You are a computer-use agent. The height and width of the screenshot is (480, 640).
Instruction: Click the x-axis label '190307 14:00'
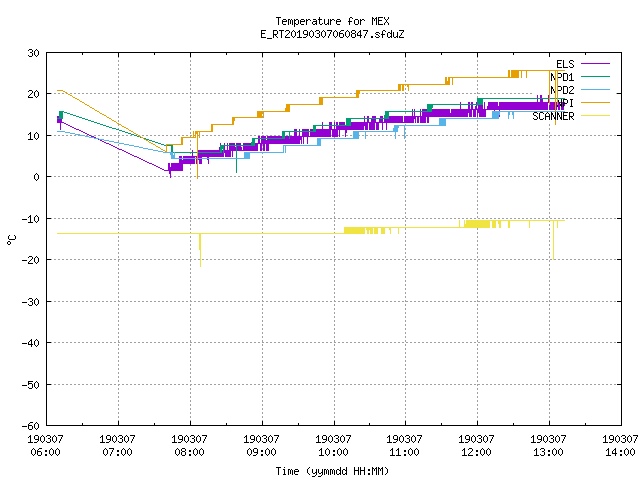[x=620, y=446]
